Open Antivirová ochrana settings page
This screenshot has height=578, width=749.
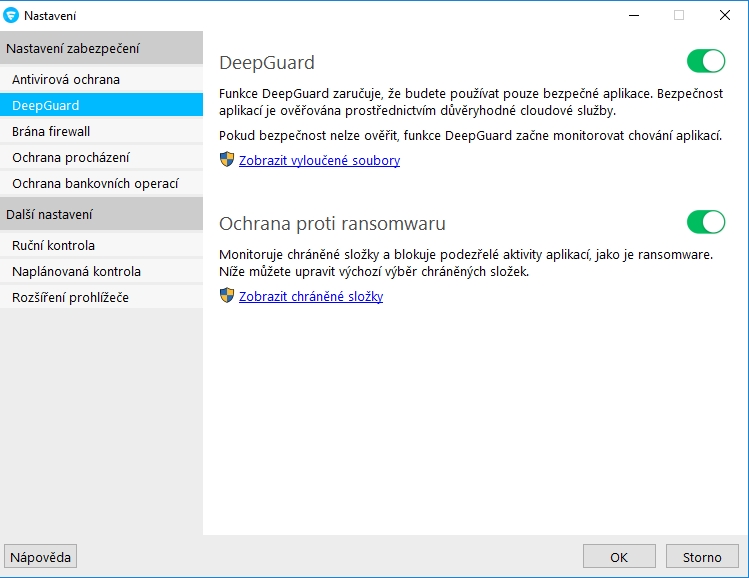point(101,79)
